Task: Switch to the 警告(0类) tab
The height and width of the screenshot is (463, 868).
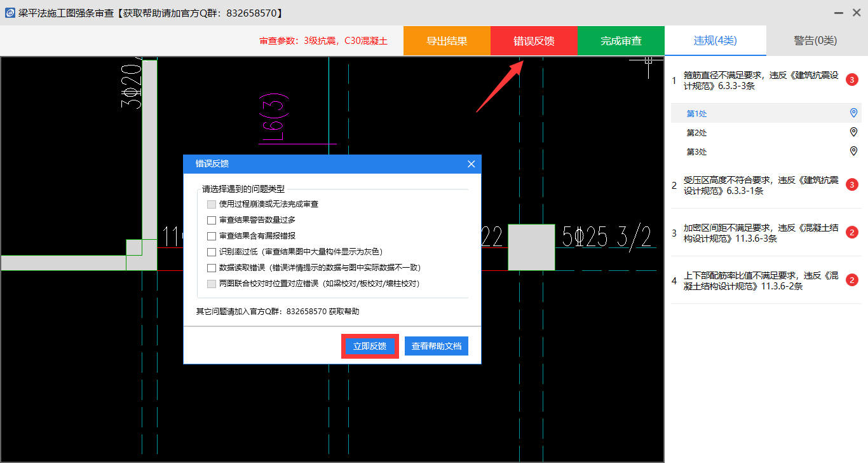Action: [815, 41]
